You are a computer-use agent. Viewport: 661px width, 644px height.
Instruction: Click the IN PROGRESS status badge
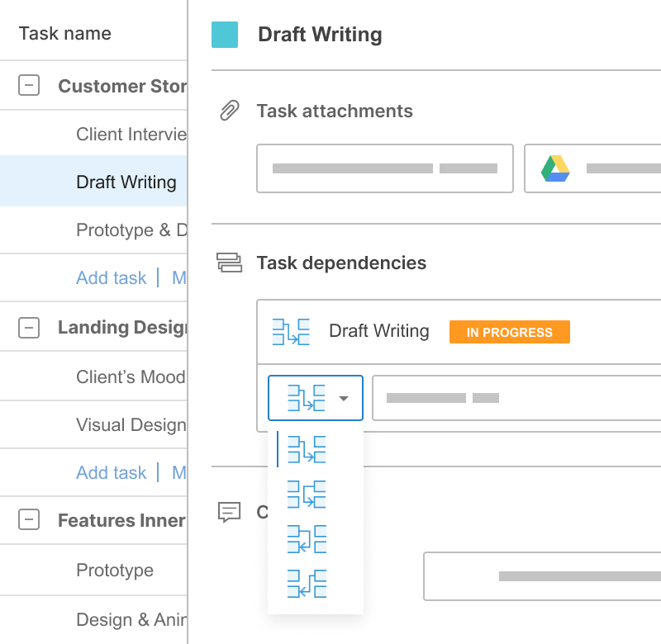tap(509, 333)
